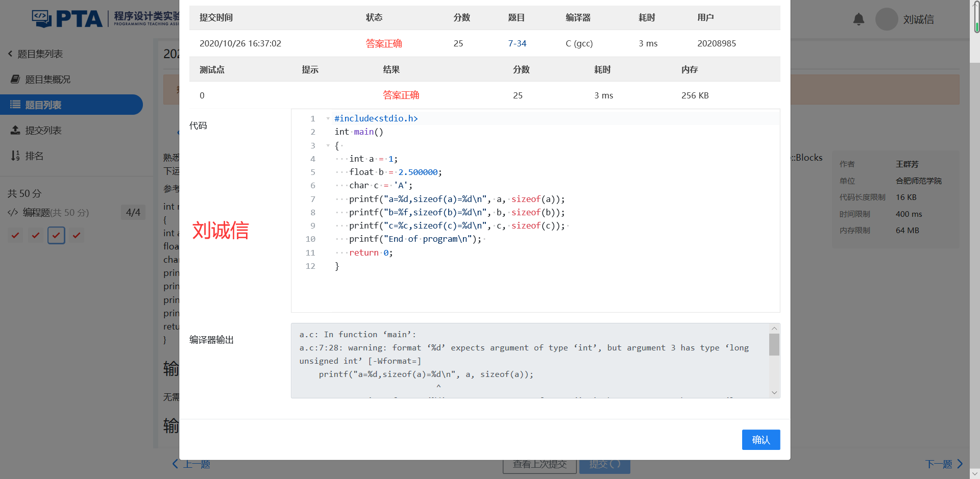Go to previous problem via 上一题
Viewport: 980px width, 479px height.
coord(197,464)
